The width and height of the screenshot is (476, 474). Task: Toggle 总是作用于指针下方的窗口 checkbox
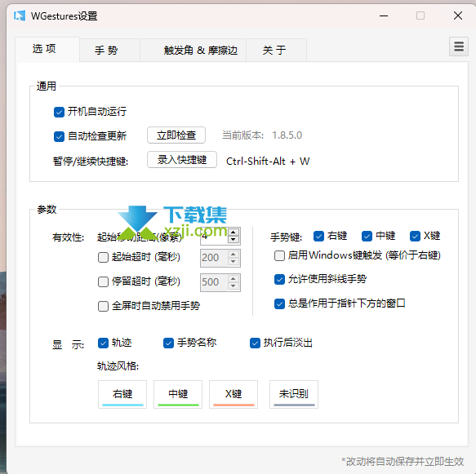coord(279,303)
